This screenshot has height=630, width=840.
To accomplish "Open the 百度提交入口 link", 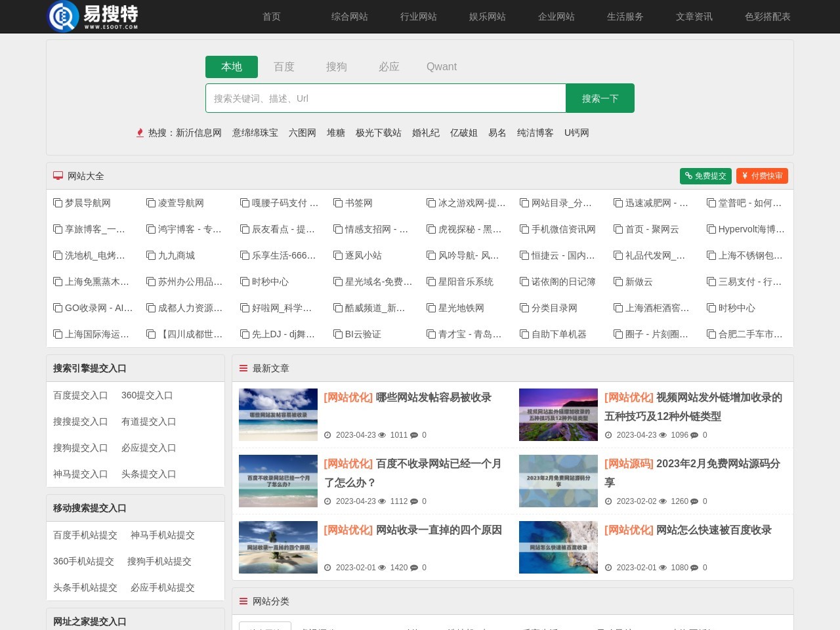I will tap(81, 395).
